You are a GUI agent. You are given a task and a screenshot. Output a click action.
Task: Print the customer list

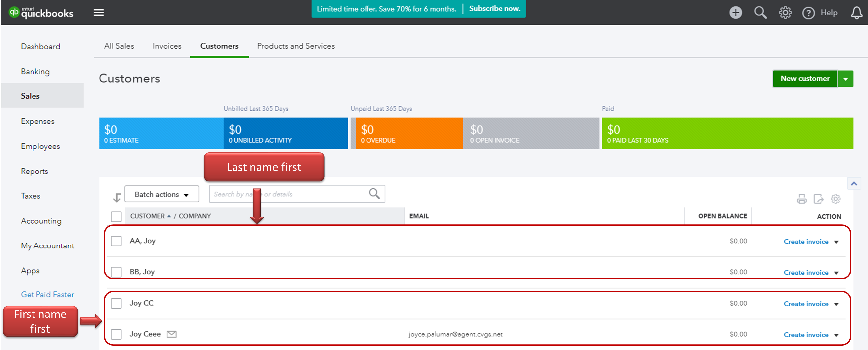click(802, 199)
